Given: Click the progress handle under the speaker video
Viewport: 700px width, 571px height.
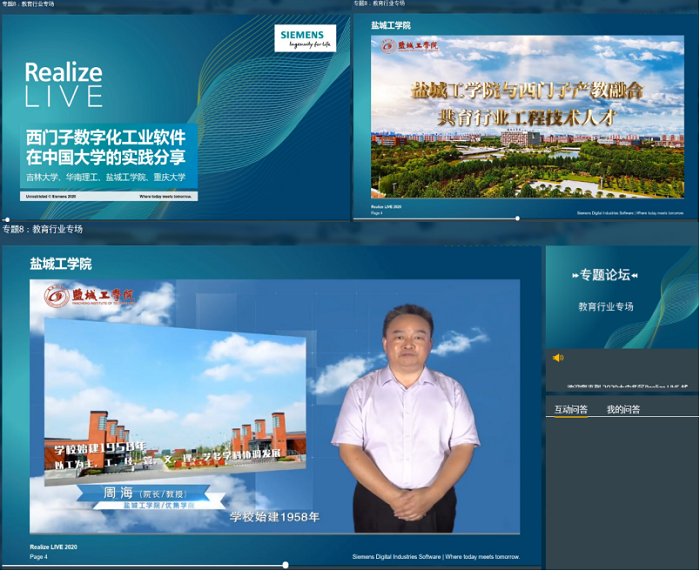Looking at the screenshot, I should (285, 565).
